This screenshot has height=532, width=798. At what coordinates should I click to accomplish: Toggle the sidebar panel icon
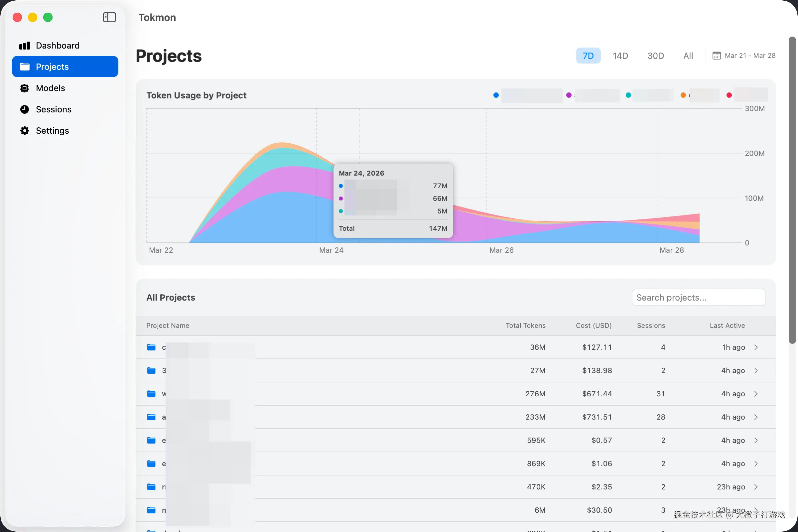(x=109, y=17)
